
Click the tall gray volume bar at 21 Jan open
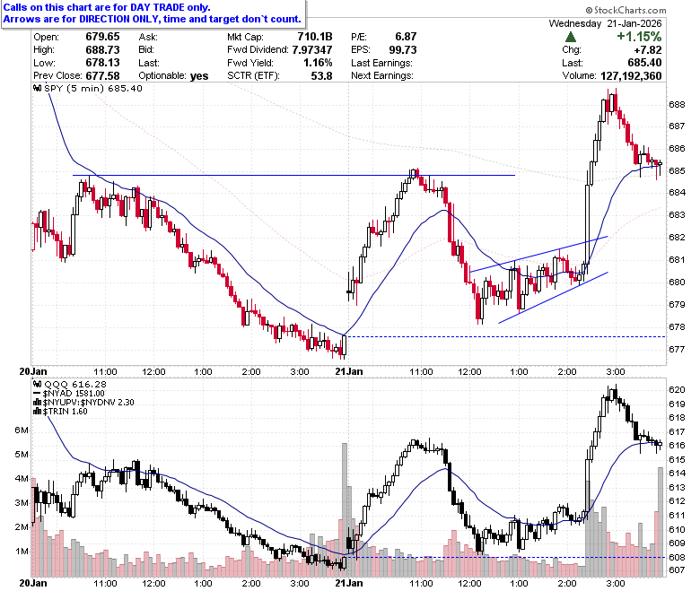tap(345, 509)
